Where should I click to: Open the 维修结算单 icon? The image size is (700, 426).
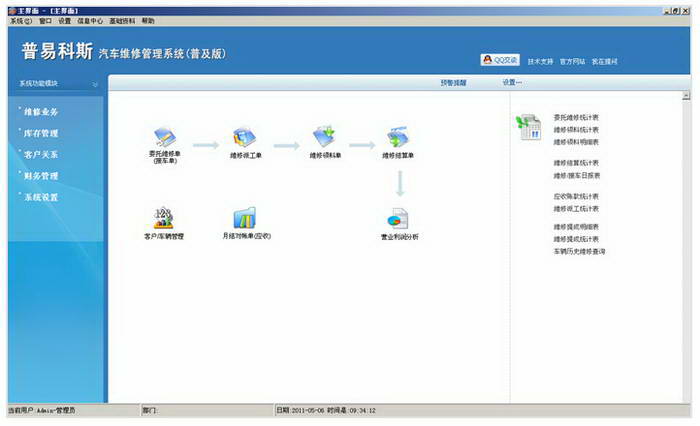pos(397,137)
